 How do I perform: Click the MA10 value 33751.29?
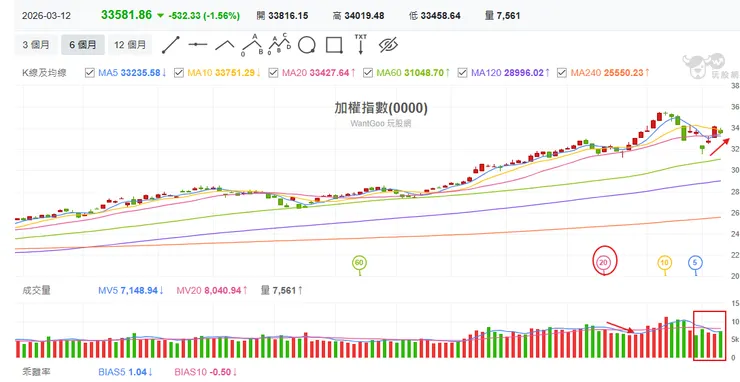(235, 73)
